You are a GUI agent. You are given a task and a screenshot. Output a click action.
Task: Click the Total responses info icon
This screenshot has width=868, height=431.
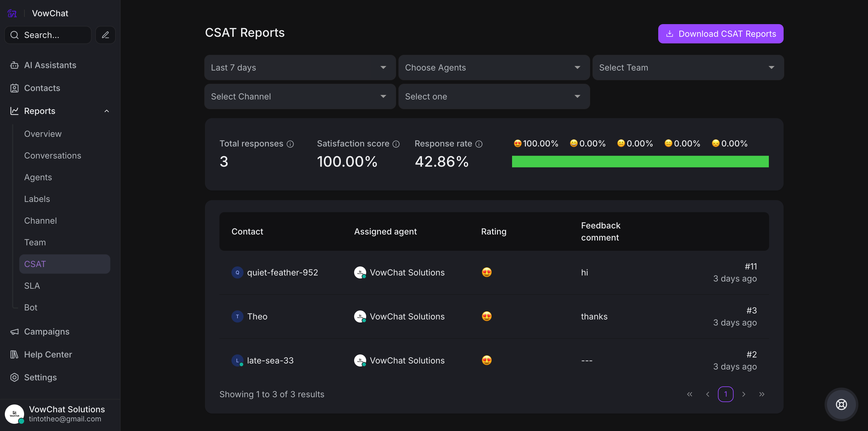pos(290,144)
